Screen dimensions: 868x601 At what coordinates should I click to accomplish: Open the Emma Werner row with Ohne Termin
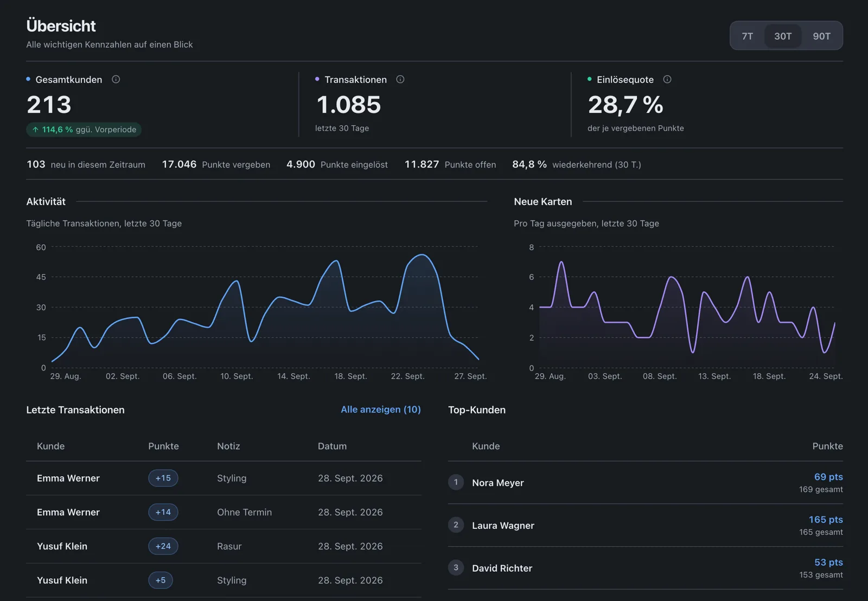224,512
